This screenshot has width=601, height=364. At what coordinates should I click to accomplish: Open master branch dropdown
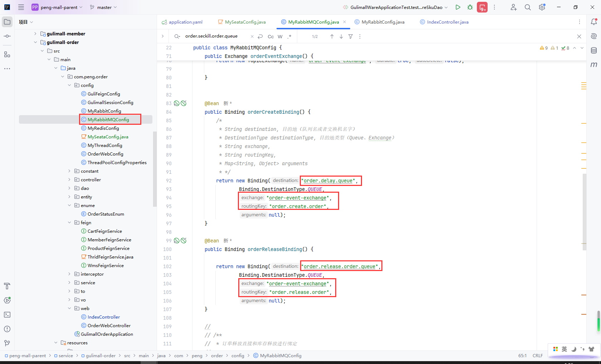point(103,7)
